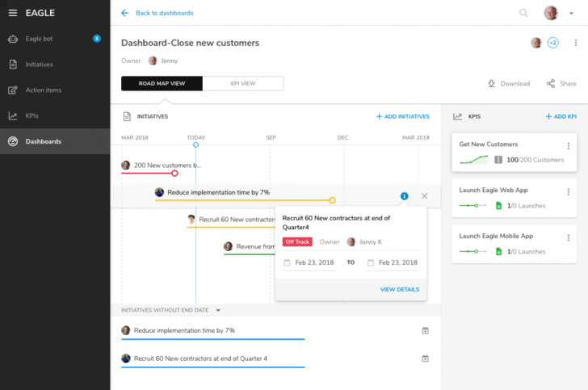Click Get New Customers trend chart

(474, 160)
